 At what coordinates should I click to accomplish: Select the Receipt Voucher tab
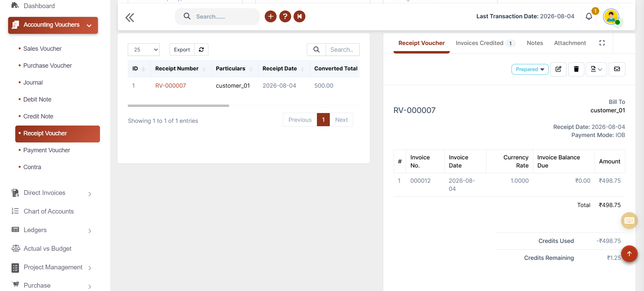click(x=421, y=43)
